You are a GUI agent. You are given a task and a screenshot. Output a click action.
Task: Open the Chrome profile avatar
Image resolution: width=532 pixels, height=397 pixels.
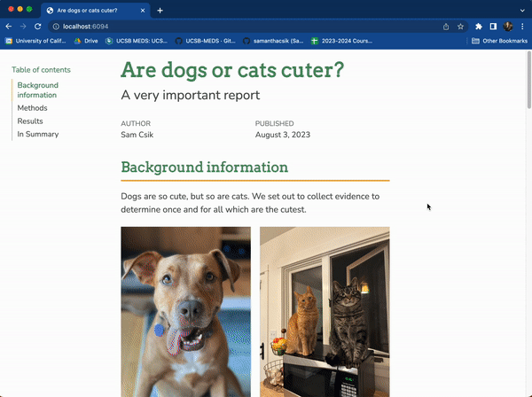tap(508, 27)
